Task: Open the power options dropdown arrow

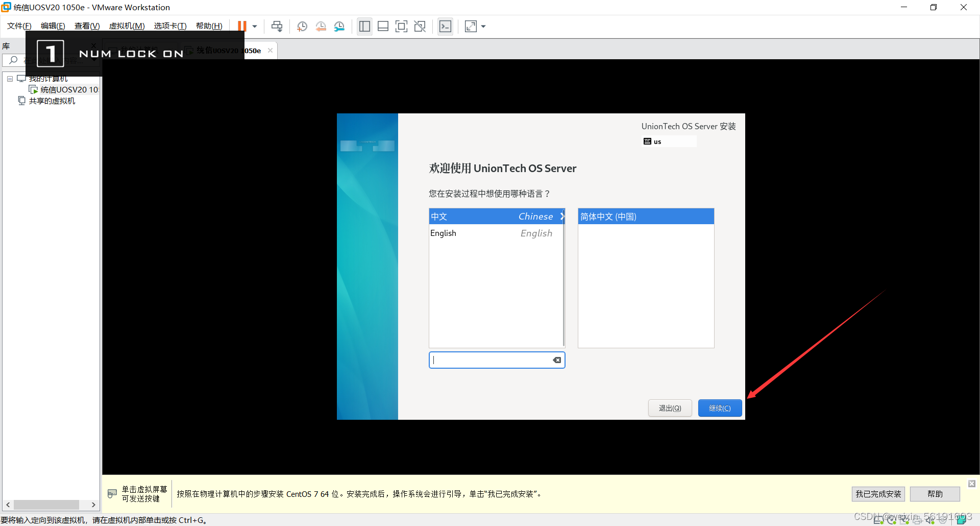Action: [255, 26]
